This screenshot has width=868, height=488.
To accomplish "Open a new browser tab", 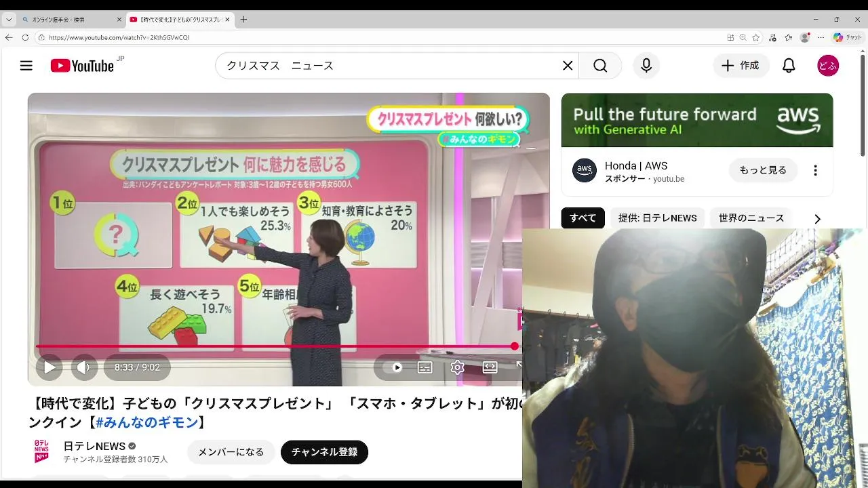I will pyautogui.click(x=243, y=20).
